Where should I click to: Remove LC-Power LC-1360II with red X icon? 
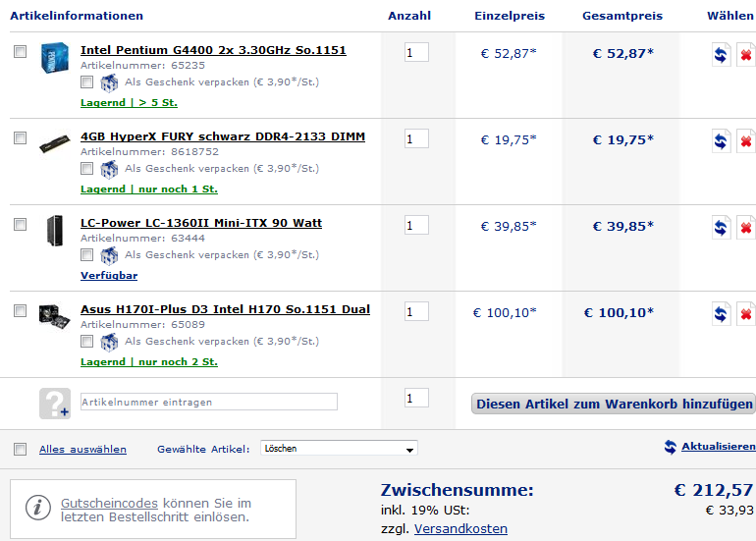746,227
